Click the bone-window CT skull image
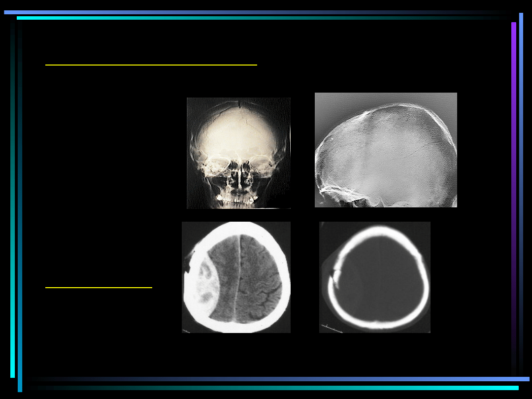The height and width of the screenshot is (399, 532). pos(374,277)
